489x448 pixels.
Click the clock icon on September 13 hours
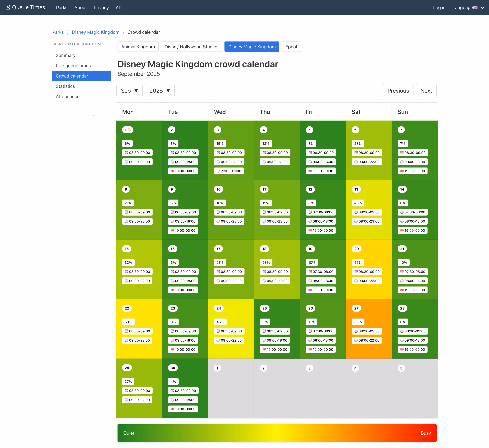(356, 221)
